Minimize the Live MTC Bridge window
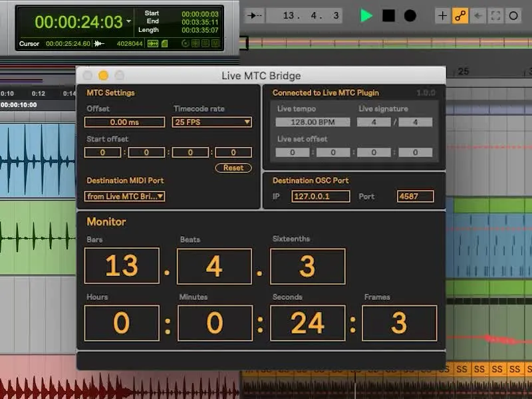532x399 pixels. [x=103, y=76]
